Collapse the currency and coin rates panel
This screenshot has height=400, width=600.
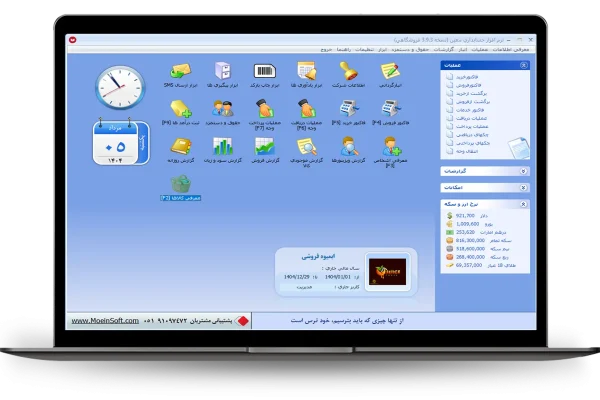click(x=523, y=204)
